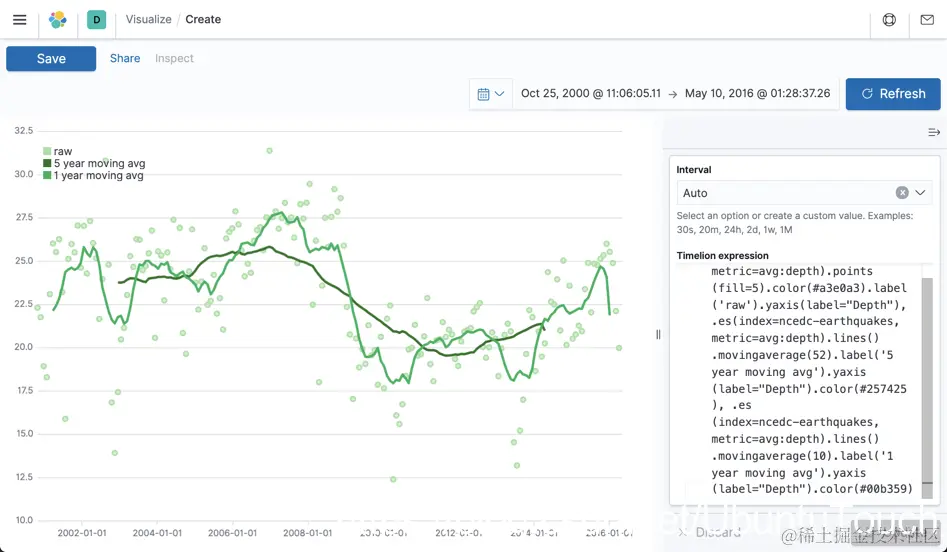
Task: Open the newsfeed mail icon
Action: 927,20
